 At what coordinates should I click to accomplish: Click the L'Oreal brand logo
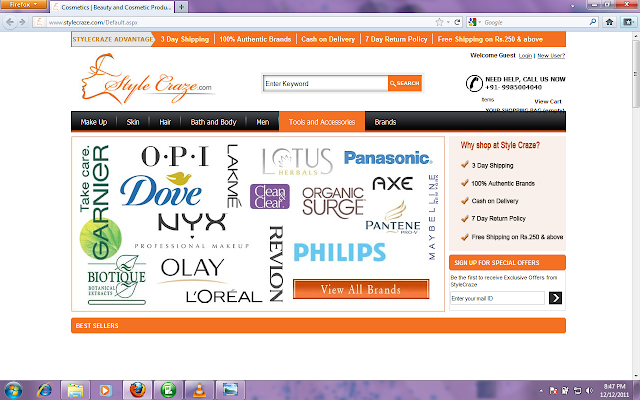(224, 296)
